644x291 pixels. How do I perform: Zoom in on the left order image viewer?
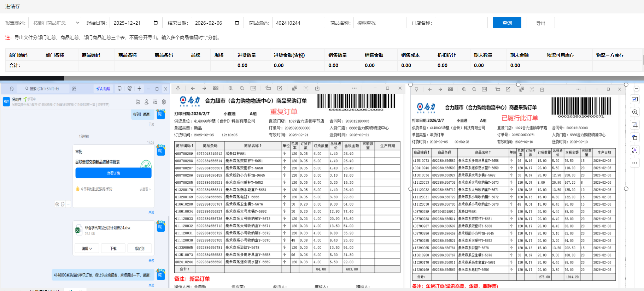tap(230, 88)
